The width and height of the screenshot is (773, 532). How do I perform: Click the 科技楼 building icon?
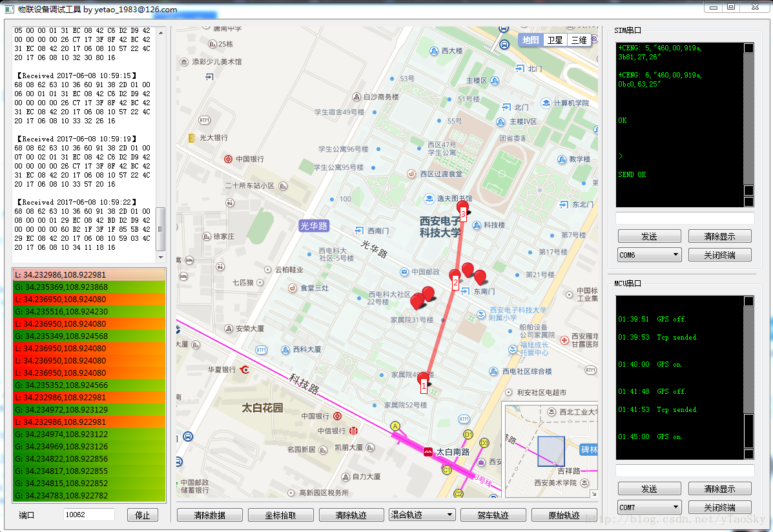click(476, 225)
